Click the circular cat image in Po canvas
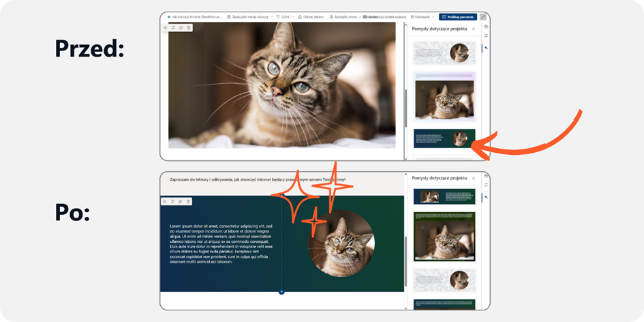Screen dimensions: 644x322 click(x=341, y=243)
